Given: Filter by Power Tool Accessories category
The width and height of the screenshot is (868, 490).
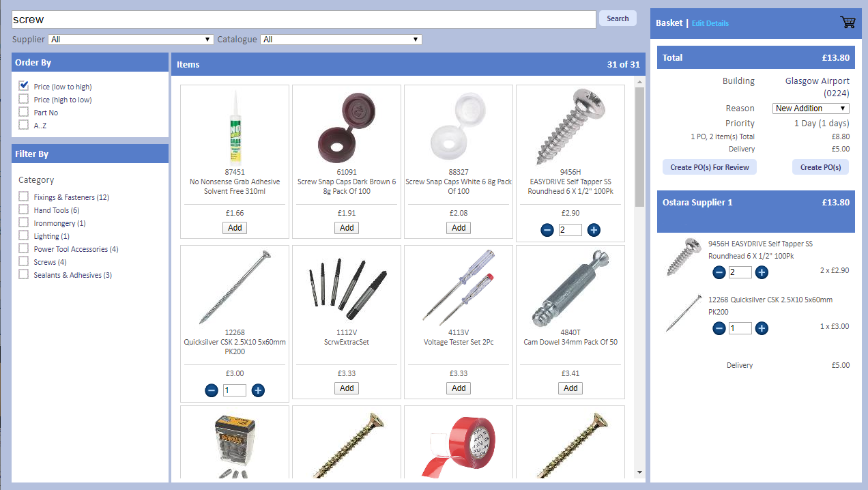Looking at the screenshot, I should (x=24, y=249).
